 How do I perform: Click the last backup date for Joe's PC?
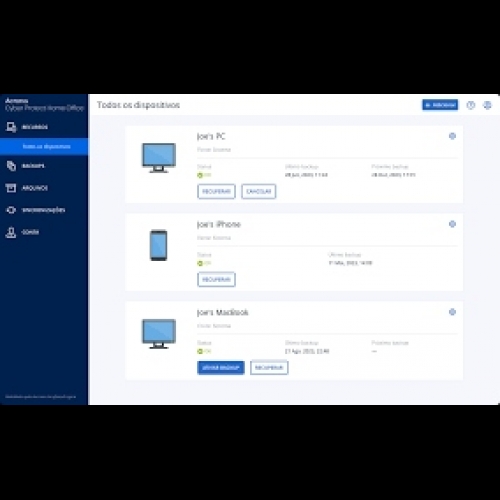(306, 175)
